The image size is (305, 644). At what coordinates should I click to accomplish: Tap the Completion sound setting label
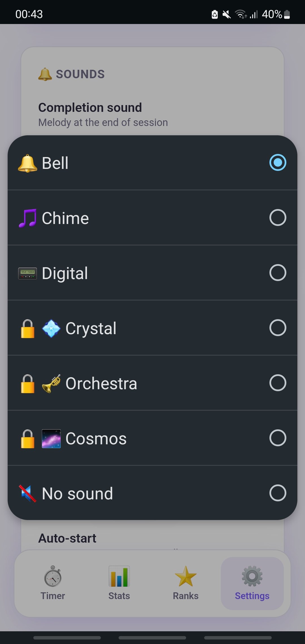pyautogui.click(x=90, y=108)
